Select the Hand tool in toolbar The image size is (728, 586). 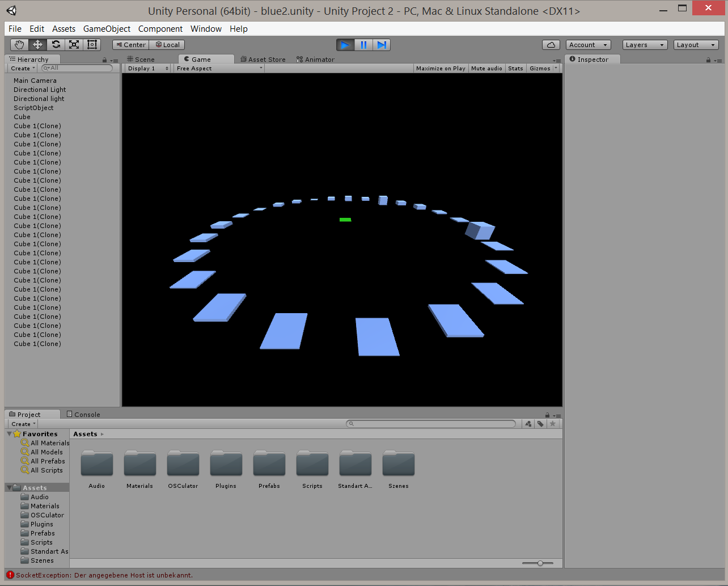click(19, 45)
